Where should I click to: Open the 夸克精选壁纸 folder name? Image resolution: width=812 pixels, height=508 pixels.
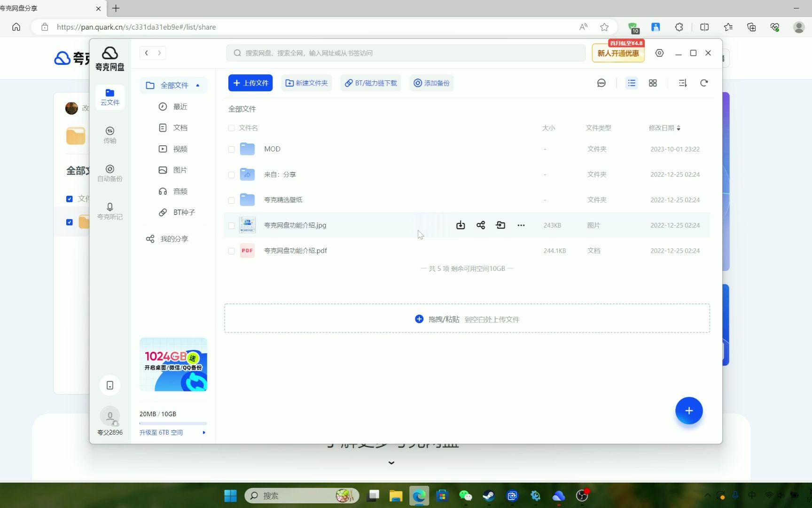coord(283,200)
